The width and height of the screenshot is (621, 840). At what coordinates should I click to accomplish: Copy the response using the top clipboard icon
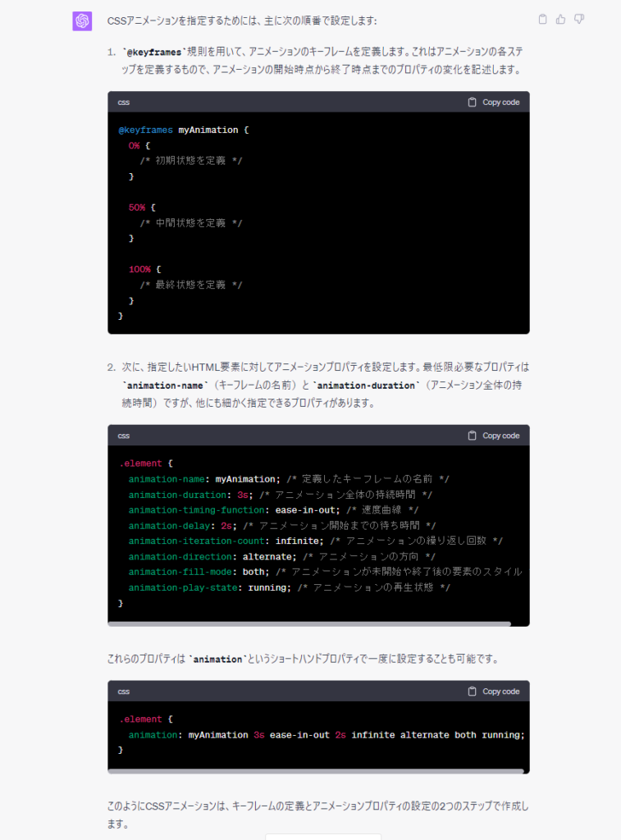[542, 19]
